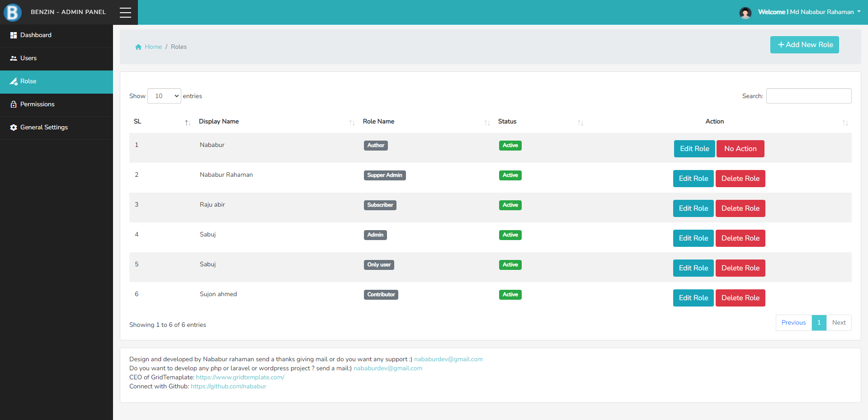Viewport: 868px width, 420px height.
Task: Click No Action button for Nababur
Action: [x=741, y=149]
